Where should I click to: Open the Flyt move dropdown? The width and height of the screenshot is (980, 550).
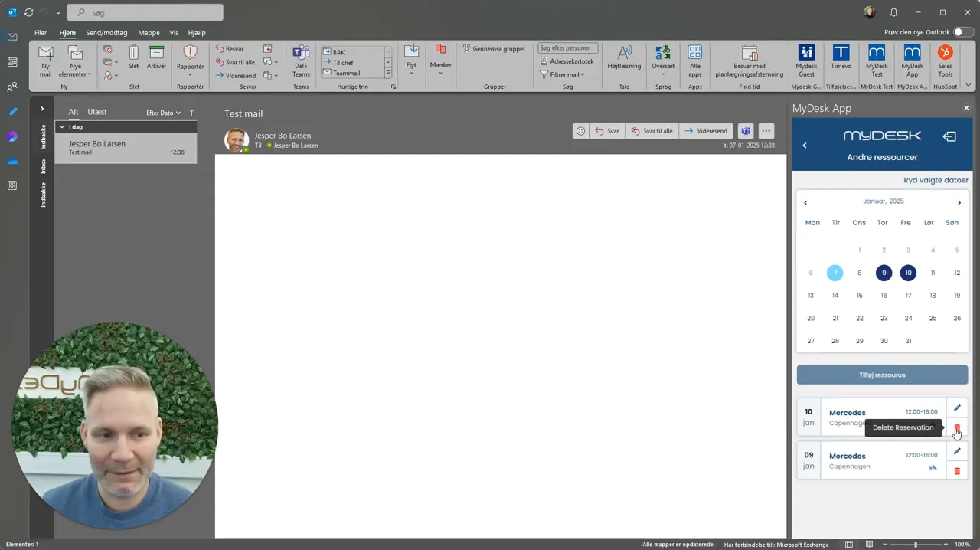[411, 60]
